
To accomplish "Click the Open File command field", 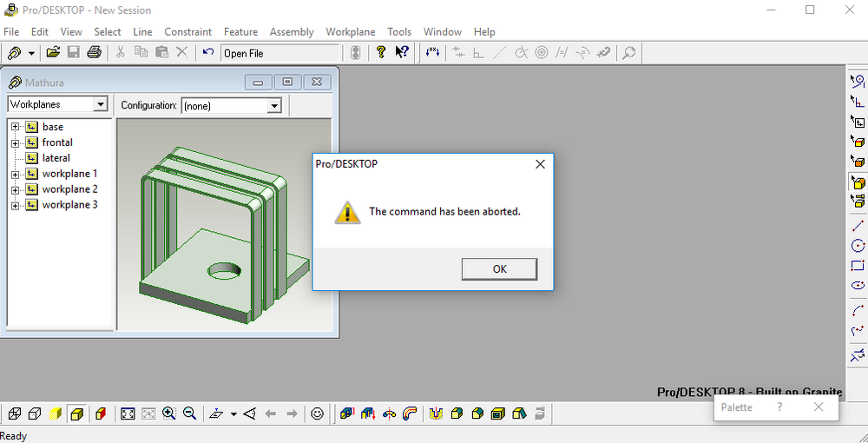I will 279,53.
